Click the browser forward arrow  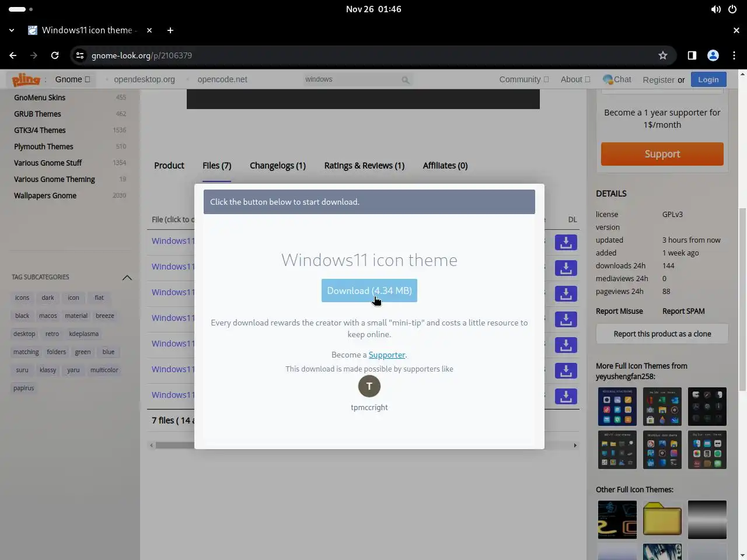click(x=34, y=55)
